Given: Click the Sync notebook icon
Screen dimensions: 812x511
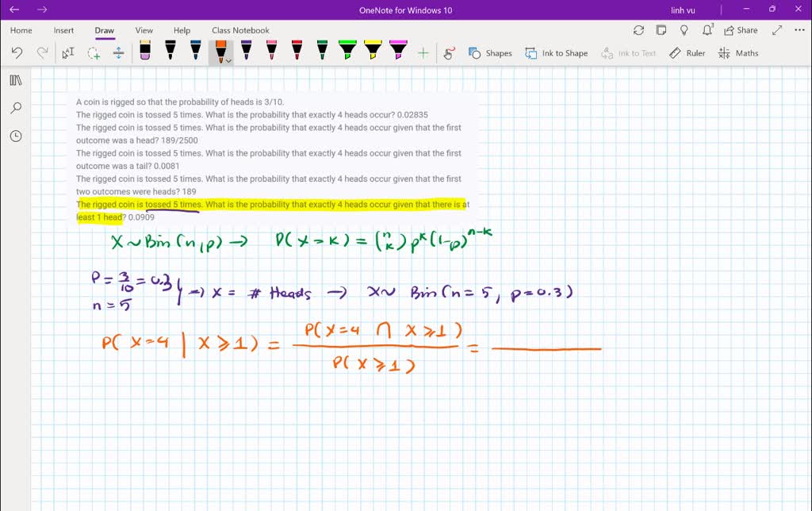Looking at the screenshot, I should pyautogui.click(x=639, y=29).
